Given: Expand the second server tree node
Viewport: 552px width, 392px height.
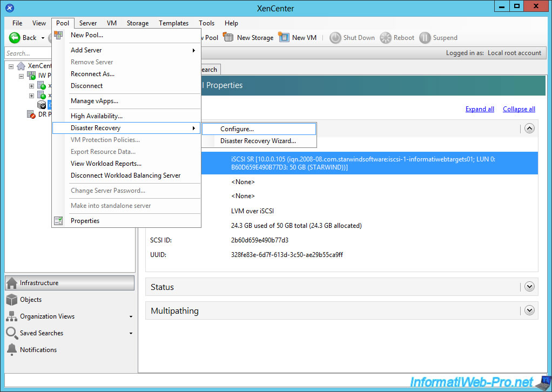Looking at the screenshot, I should [x=32, y=96].
